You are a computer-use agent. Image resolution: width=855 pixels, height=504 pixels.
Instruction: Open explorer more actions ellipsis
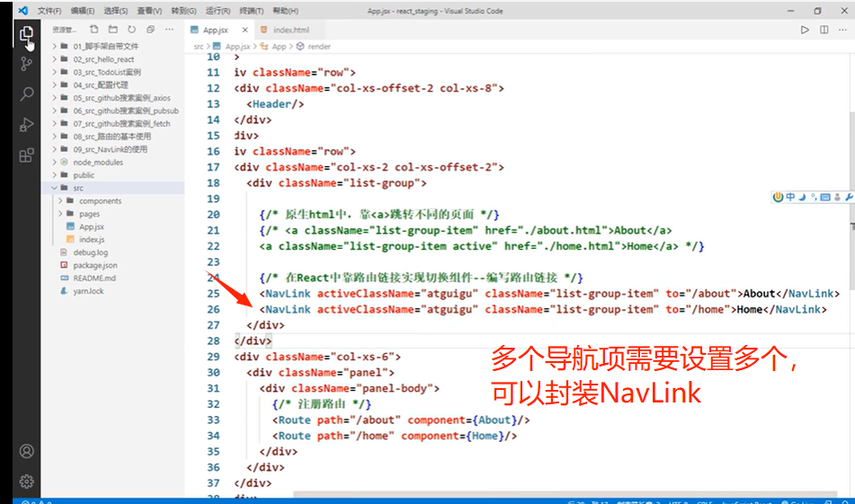click(170, 30)
